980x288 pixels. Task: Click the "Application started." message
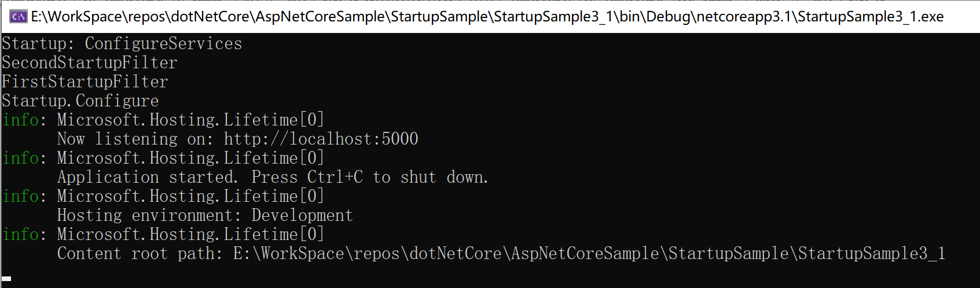tap(147, 177)
